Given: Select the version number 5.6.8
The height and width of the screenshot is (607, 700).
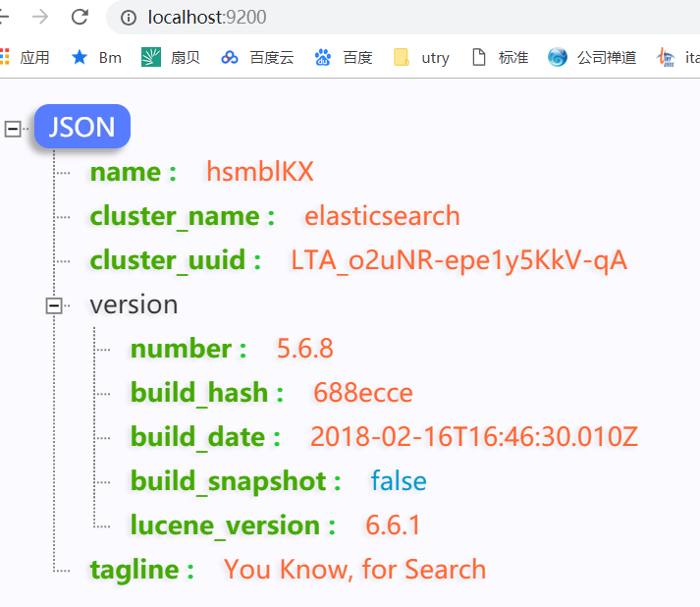Looking at the screenshot, I should point(305,349).
